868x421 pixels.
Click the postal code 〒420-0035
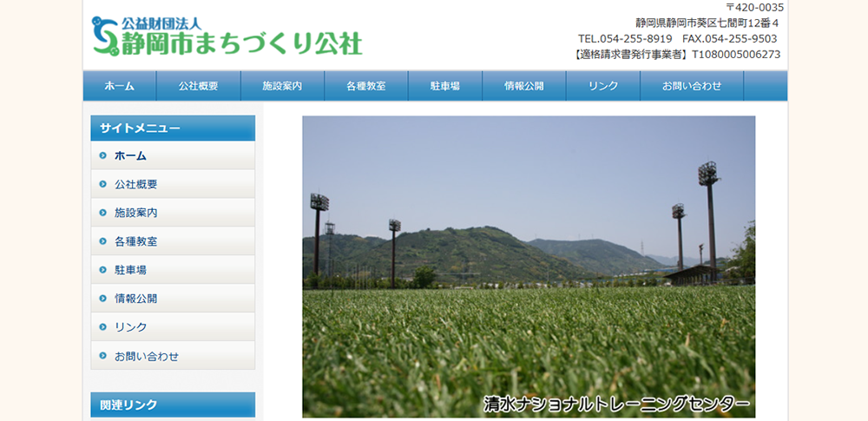pyautogui.click(x=754, y=8)
